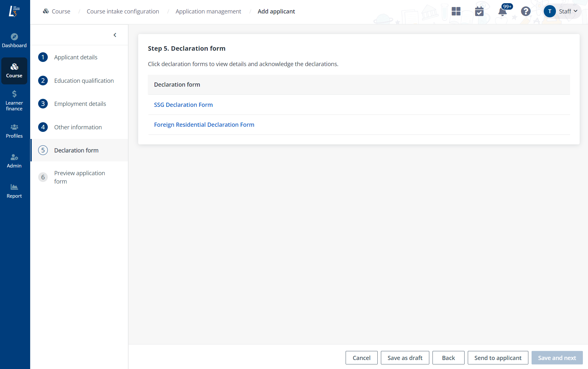Open the Admin sidebar icon
588x369 pixels.
pyautogui.click(x=14, y=157)
